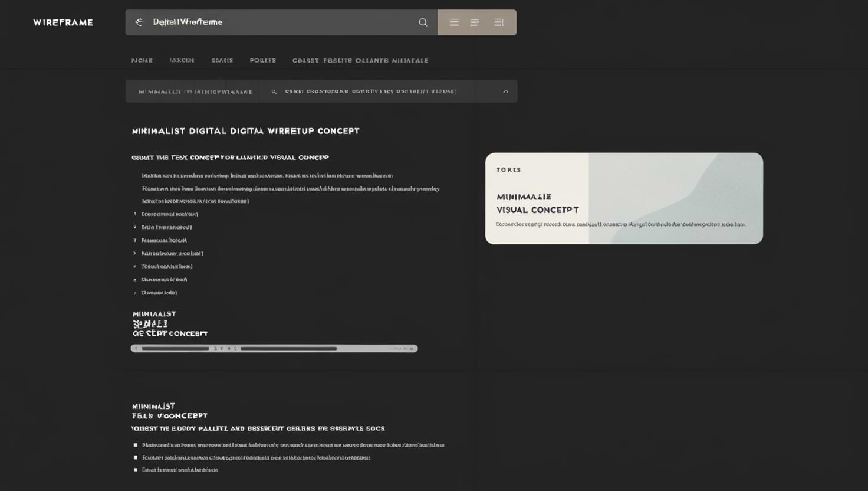This screenshot has height=491, width=868.
Task: Click the back arrow in the search bar
Action: pyautogui.click(x=139, y=22)
